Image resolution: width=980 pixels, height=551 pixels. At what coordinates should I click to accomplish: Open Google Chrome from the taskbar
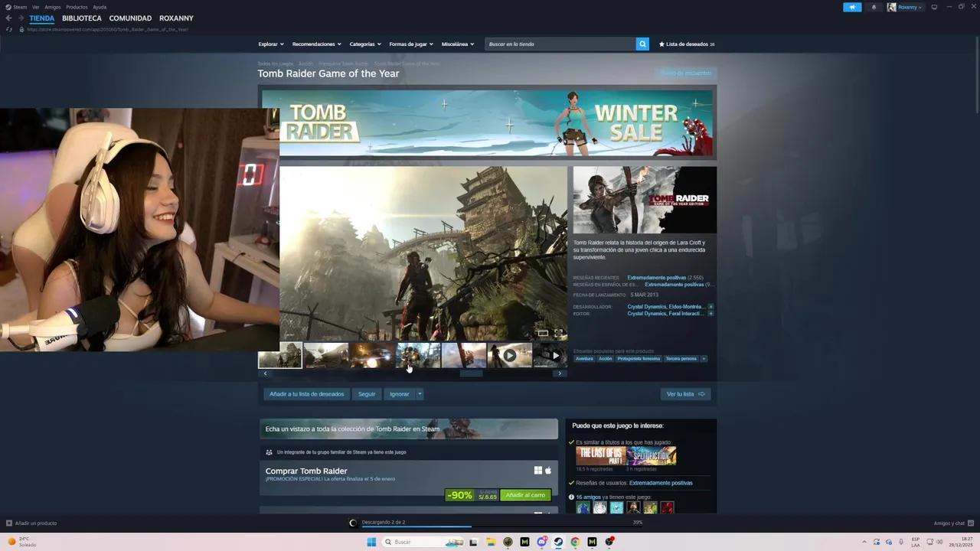click(575, 542)
